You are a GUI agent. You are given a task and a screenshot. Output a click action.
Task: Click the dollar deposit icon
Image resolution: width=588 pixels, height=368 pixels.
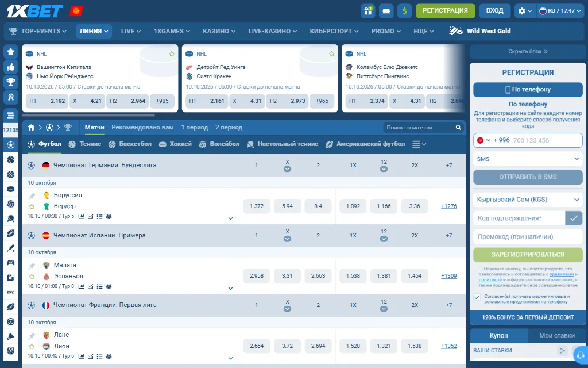pos(405,11)
